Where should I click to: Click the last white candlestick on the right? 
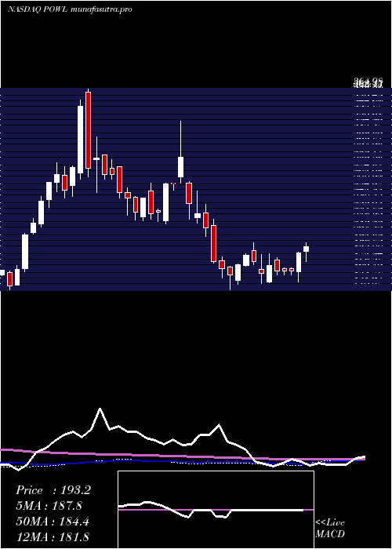307,249
